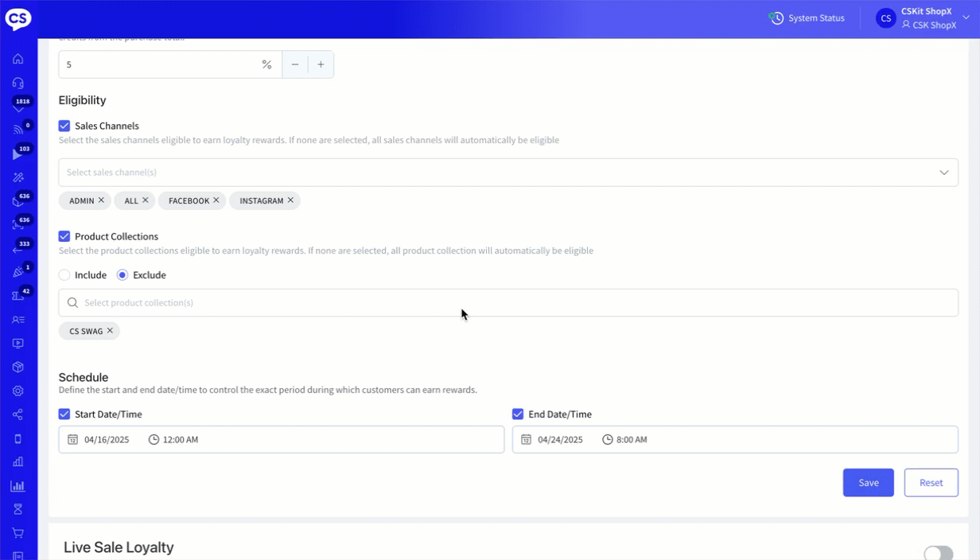Click the home icon in the sidebar
980x560 pixels.
click(17, 59)
